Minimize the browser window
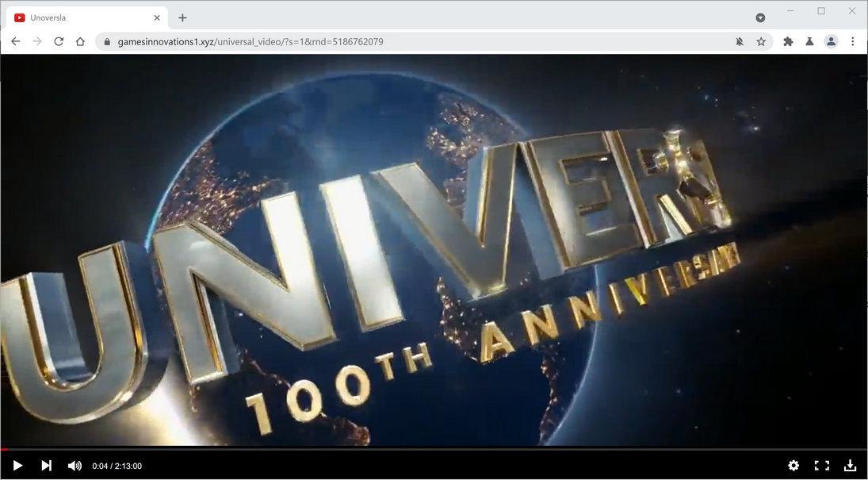The image size is (868, 480). click(x=790, y=10)
